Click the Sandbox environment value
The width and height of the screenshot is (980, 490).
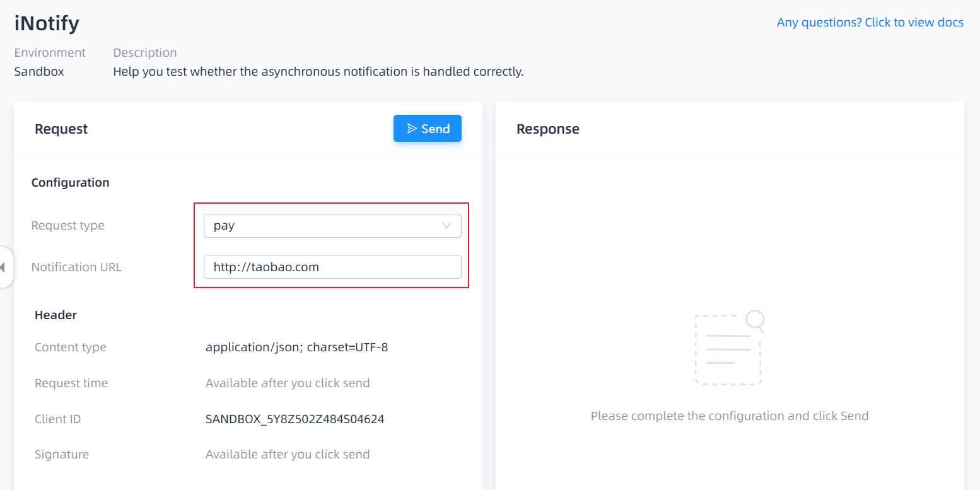click(x=39, y=71)
